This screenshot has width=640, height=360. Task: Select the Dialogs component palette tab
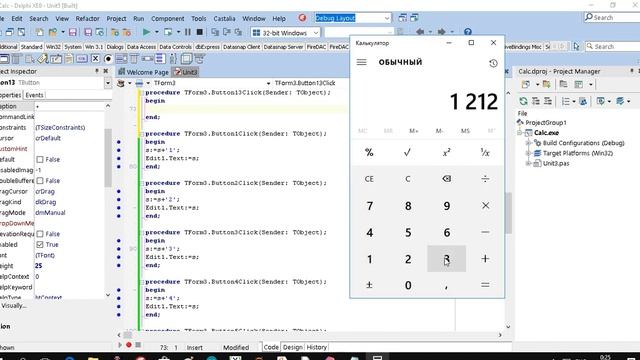coord(115,47)
